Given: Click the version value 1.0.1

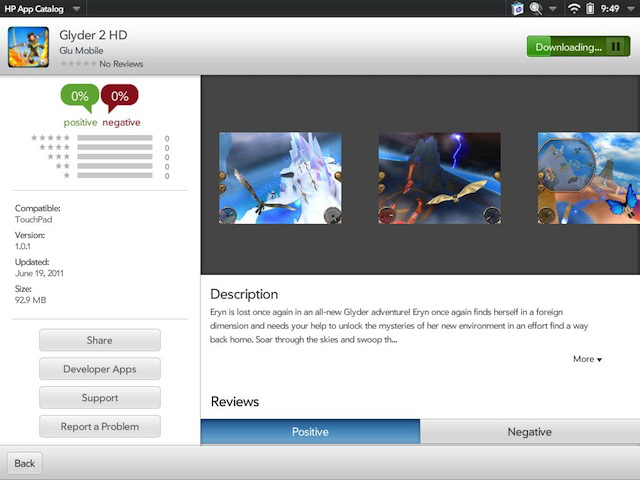Looking at the screenshot, I should [x=23, y=247].
